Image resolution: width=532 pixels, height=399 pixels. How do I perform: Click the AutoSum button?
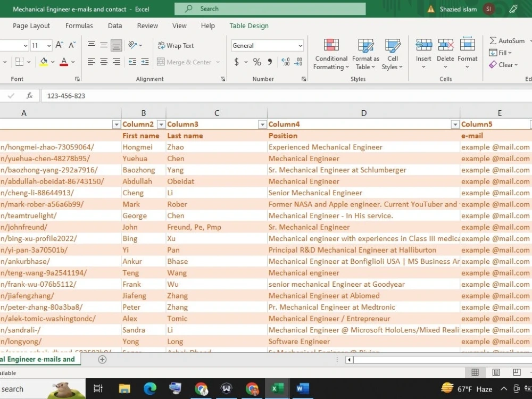[507, 41]
